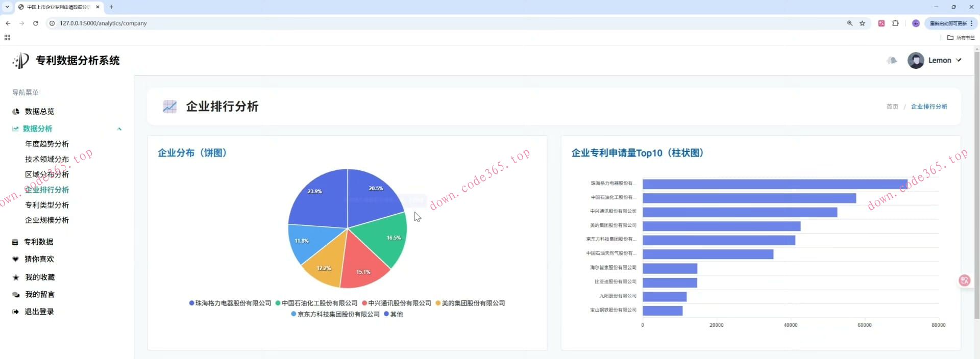
Task: Bookmark this page with star icon
Action: point(862,23)
